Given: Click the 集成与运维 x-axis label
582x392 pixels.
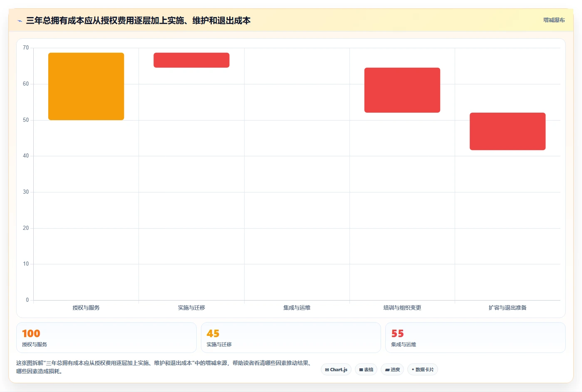Looking at the screenshot, I should (297, 308).
